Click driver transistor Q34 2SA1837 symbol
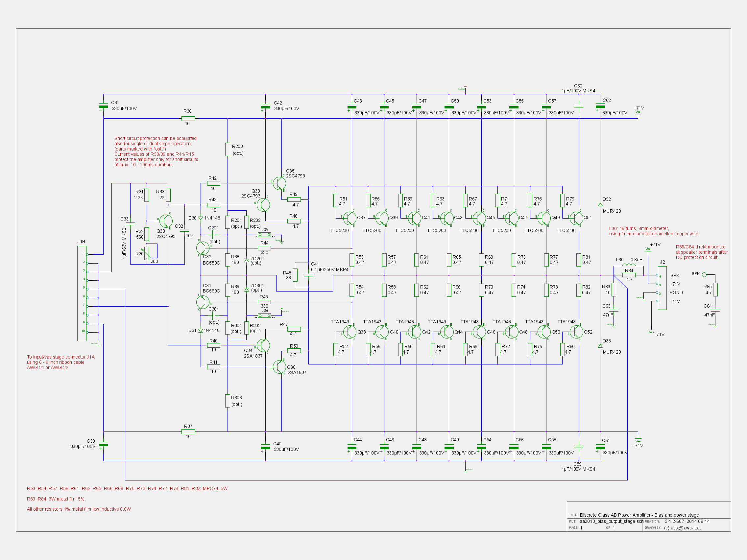The height and width of the screenshot is (560, 747). coord(263,345)
